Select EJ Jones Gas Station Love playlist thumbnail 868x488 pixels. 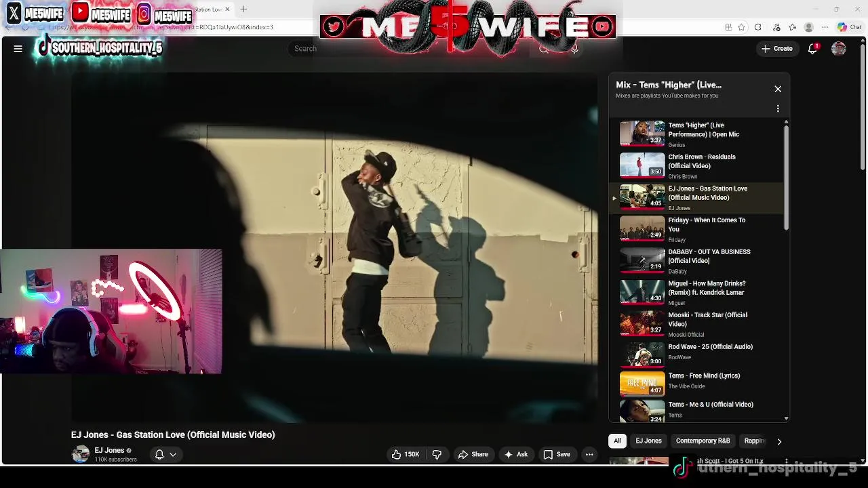click(x=642, y=197)
